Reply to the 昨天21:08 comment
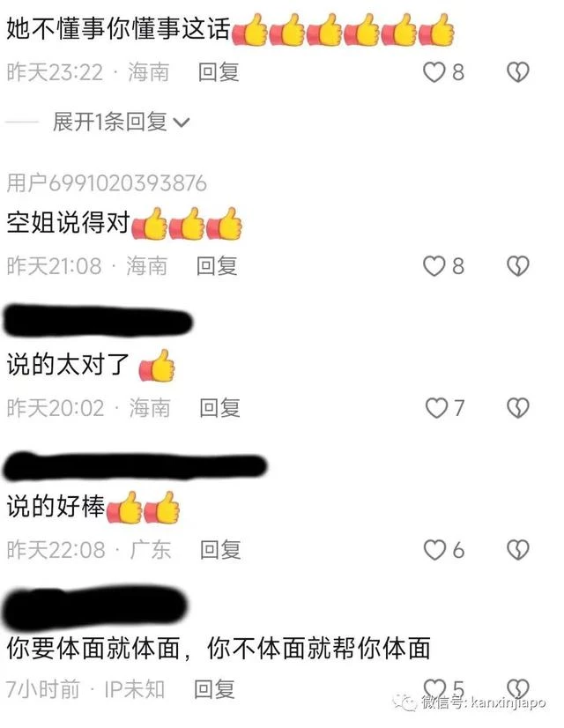 pyautogui.click(x=217, y=266)
